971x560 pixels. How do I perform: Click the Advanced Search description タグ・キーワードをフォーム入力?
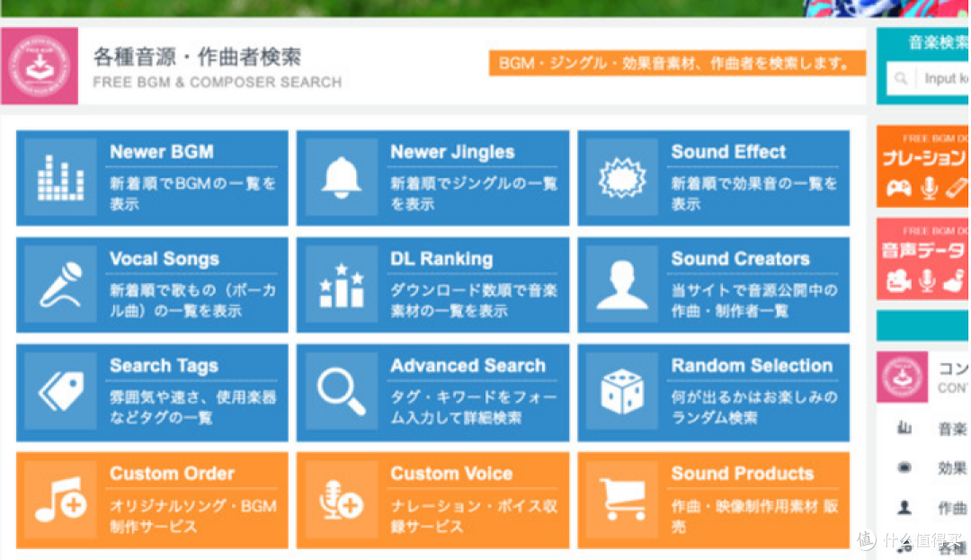[x=474, y=407]
